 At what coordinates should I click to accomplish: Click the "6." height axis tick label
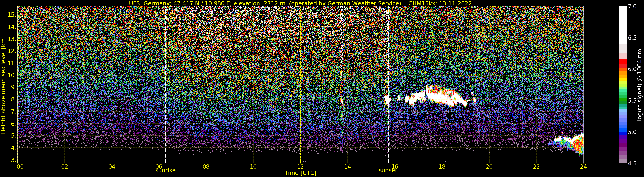point(13,124)
